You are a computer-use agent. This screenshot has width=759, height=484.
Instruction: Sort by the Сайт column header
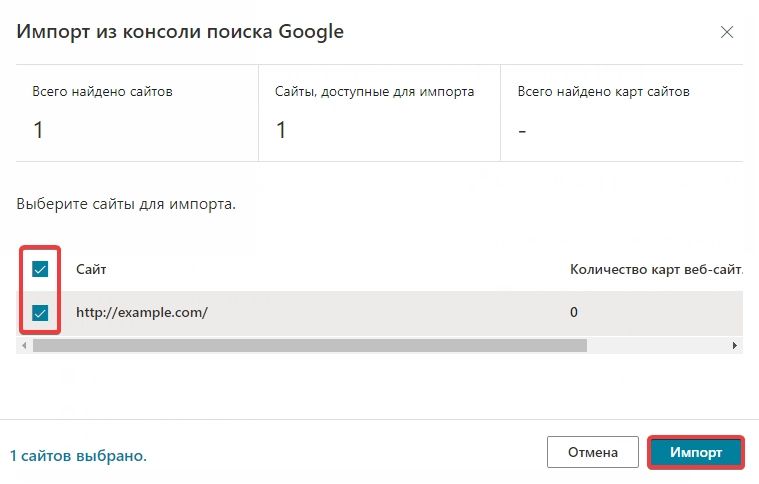[x=91, y=270]
